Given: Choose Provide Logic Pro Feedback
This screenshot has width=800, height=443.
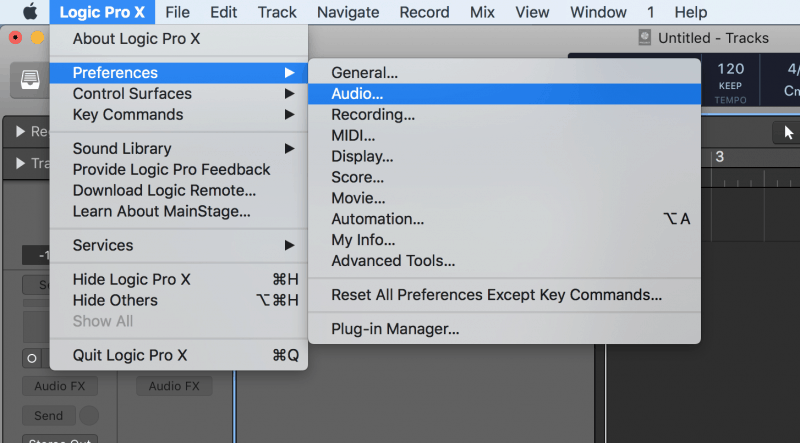Looking at the screenshot, I should [x=179, y=169].
